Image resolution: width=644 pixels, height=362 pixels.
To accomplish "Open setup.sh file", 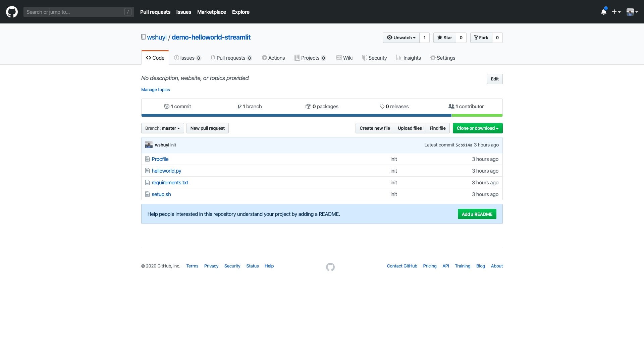I will tap(161, 194).
